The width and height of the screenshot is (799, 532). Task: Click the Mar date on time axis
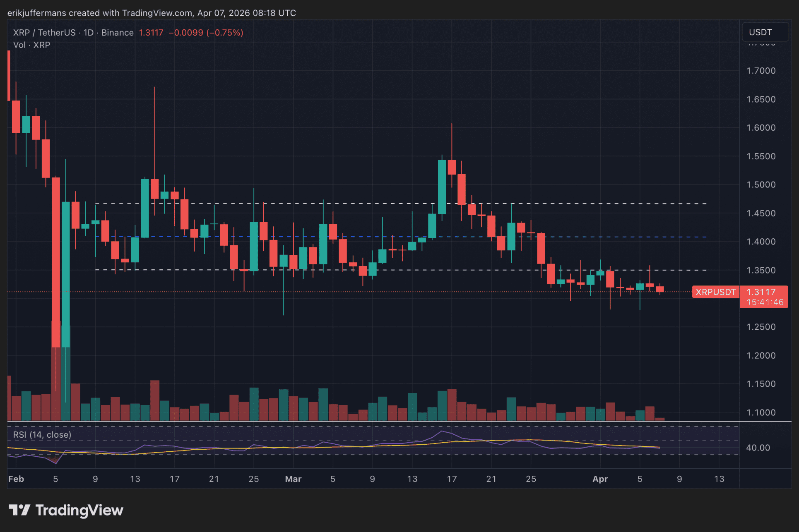click(293, 479)
